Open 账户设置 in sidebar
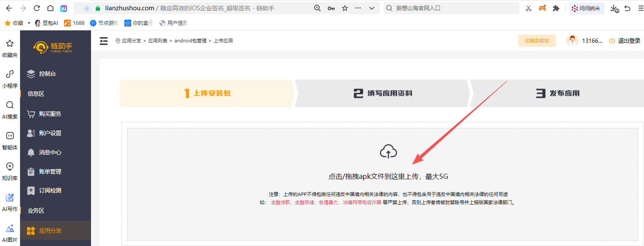 [x=50, y=133]
